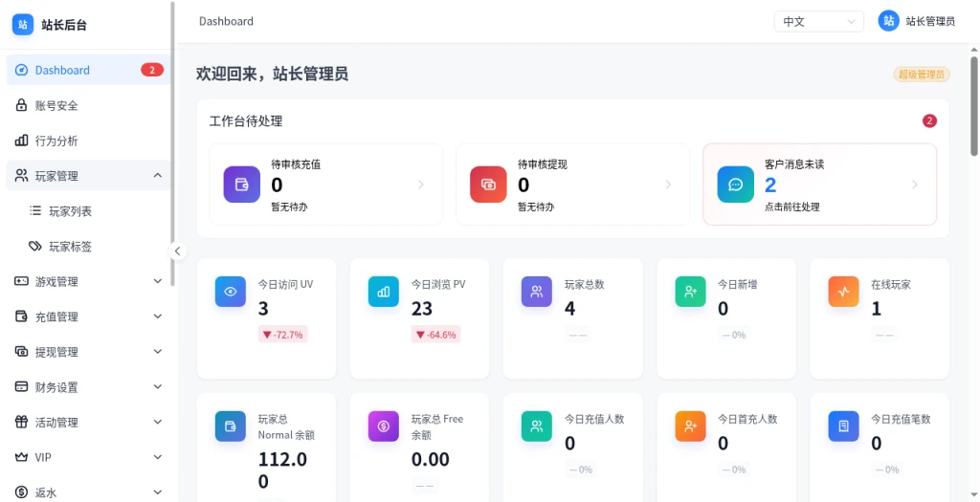This screenshot has width=980, height=502.
Task: Click the 欢迎回来，站长管理员 heading
Action: pos(272,75)
